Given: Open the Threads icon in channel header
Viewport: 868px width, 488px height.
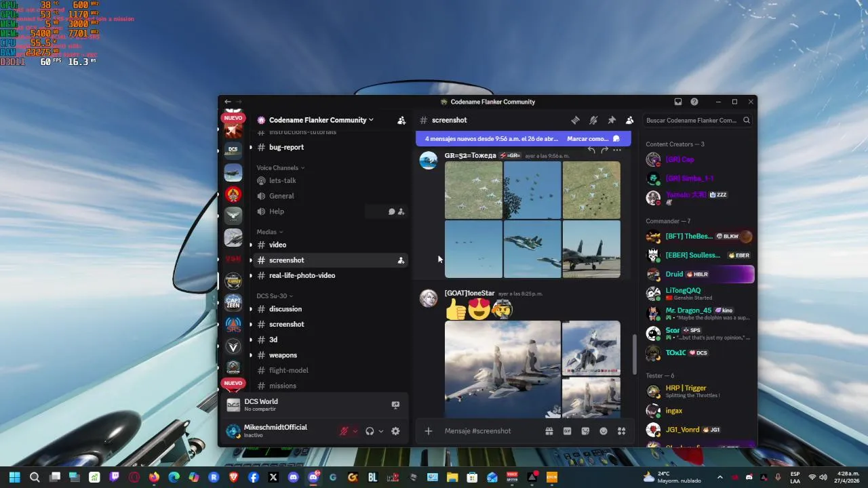Looking at the screenshot, I should pos(575,120).
